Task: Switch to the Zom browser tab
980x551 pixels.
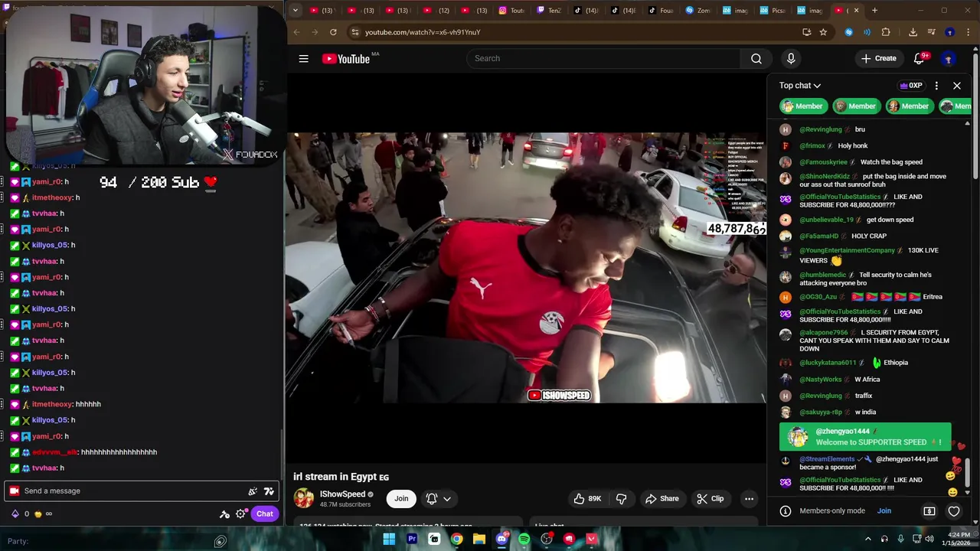Action: pos(697,11)
